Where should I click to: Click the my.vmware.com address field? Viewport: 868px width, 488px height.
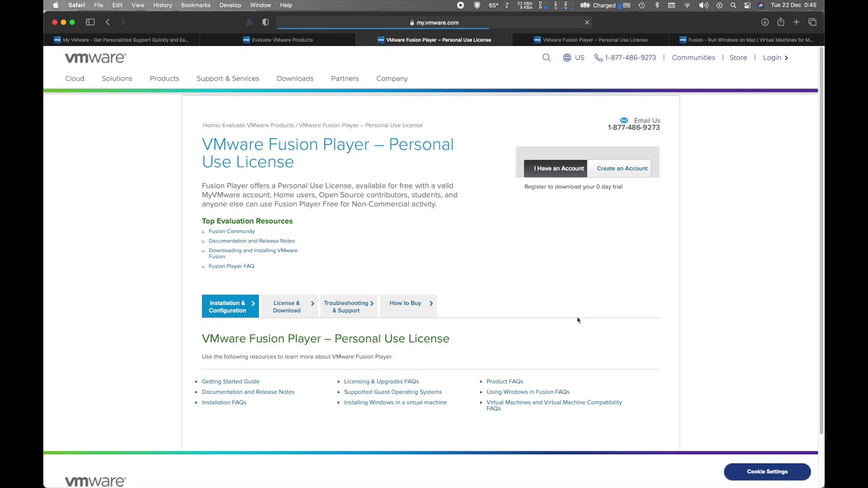point(434,22)
